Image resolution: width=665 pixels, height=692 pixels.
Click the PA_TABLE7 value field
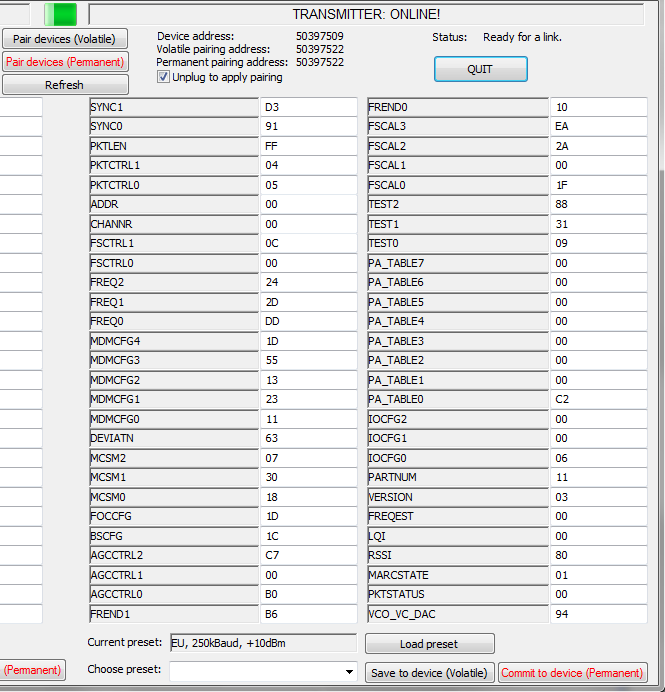pyautogui.click(x=599, y=263)
